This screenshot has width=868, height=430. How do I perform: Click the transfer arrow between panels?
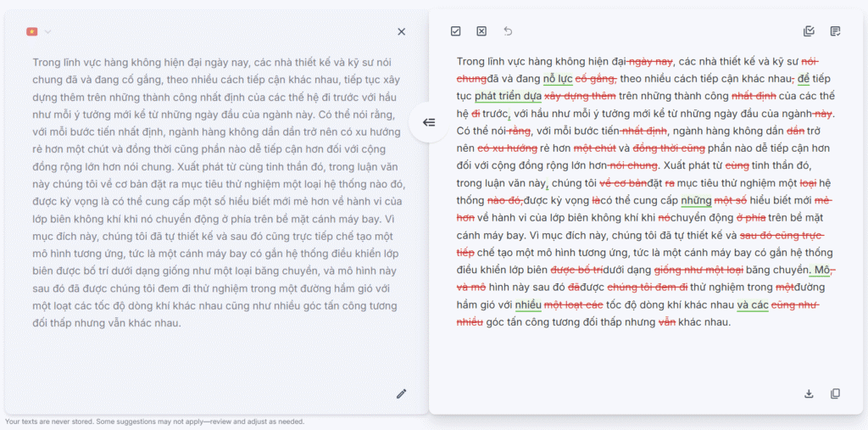pyautogui.click(x=429, y=122)
